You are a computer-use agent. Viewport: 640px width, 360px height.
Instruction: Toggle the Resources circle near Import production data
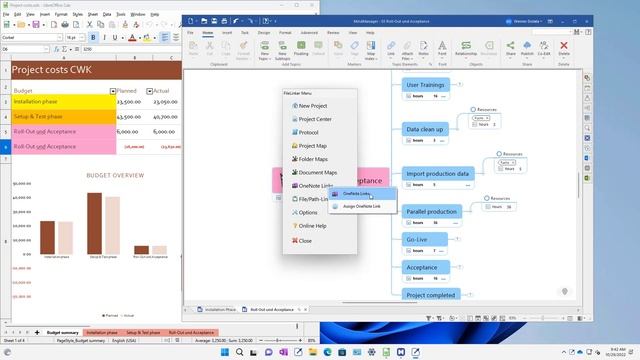499,154
